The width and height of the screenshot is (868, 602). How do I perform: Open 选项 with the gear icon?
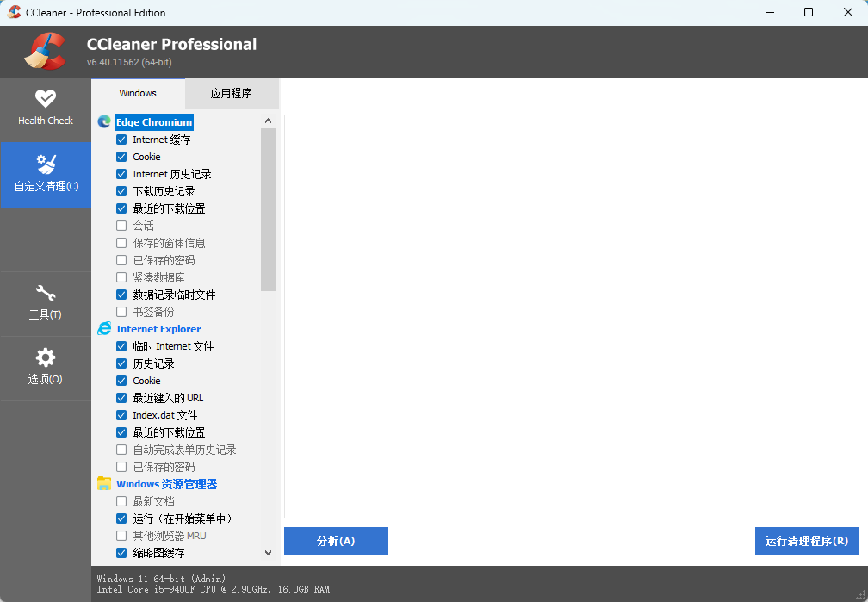tap(46, 358)
